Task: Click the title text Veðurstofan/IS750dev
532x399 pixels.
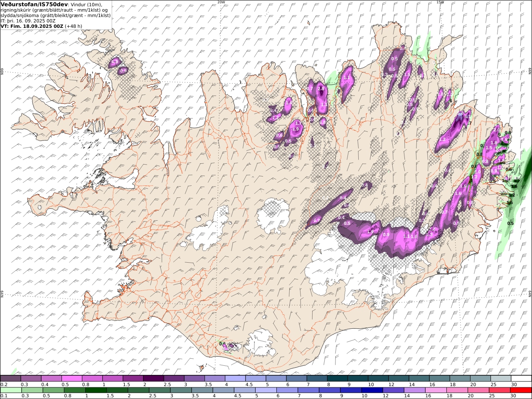Action: [x=34, y=4]
